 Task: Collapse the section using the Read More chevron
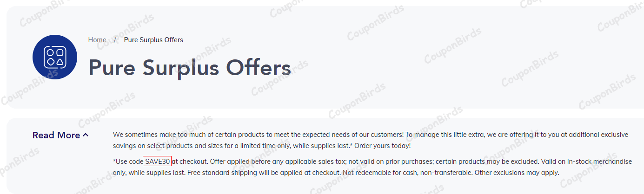click(x=86, y=135)
